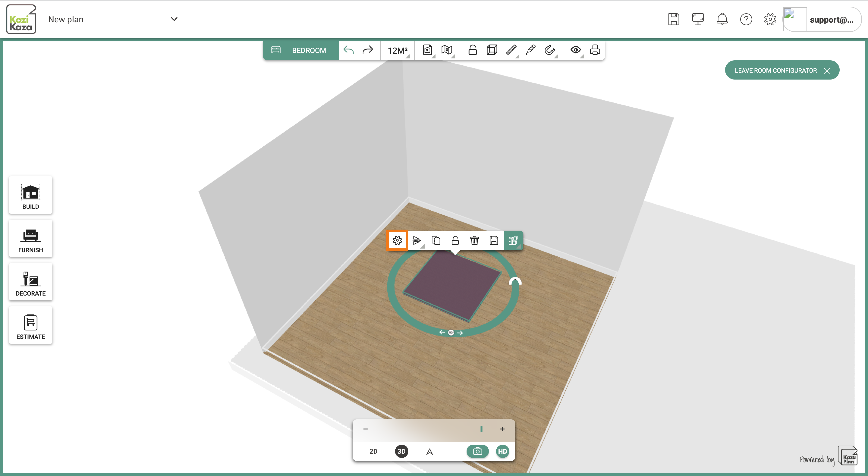Undo the last action
This screenshot has height=476, width=868.
[x=348, y=50]
